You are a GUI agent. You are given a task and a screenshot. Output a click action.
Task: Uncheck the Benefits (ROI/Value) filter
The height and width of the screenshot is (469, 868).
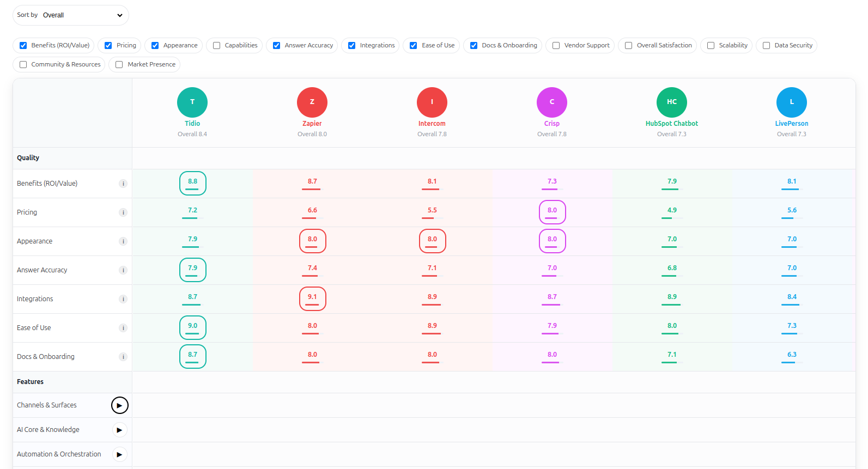pos(23,46)
